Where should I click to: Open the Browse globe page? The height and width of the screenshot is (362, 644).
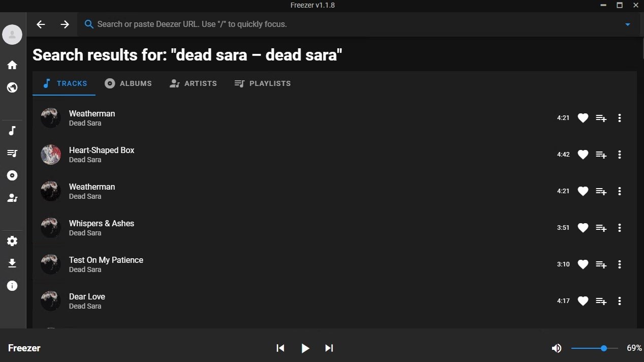12,87
